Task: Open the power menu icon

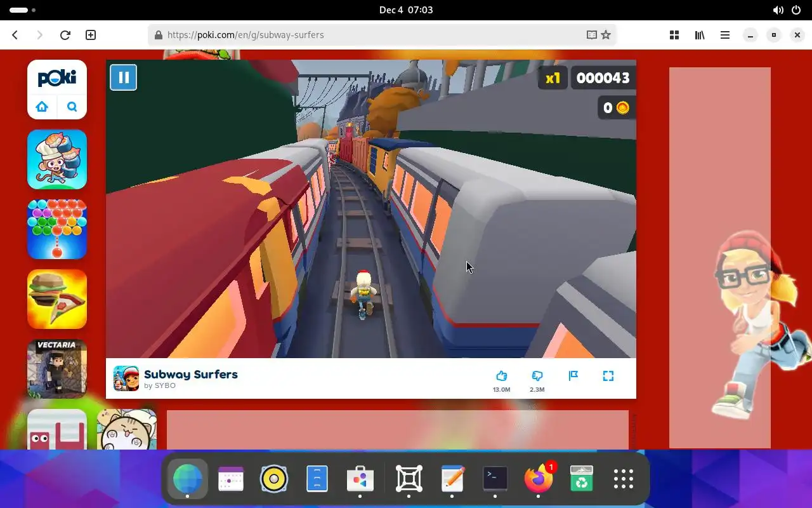Action: 796,10
